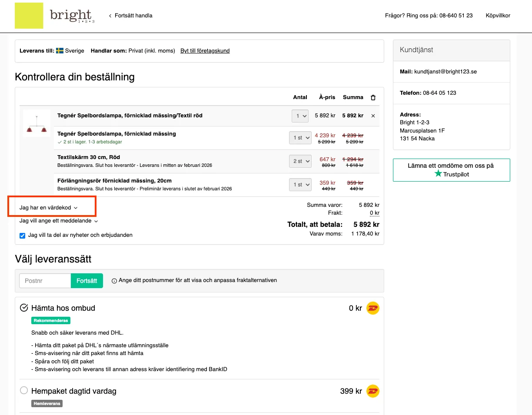Click the yellow Bright 1-2-3 logo square
This screenshot has width=532, height=415.
(x=29, y=16)
